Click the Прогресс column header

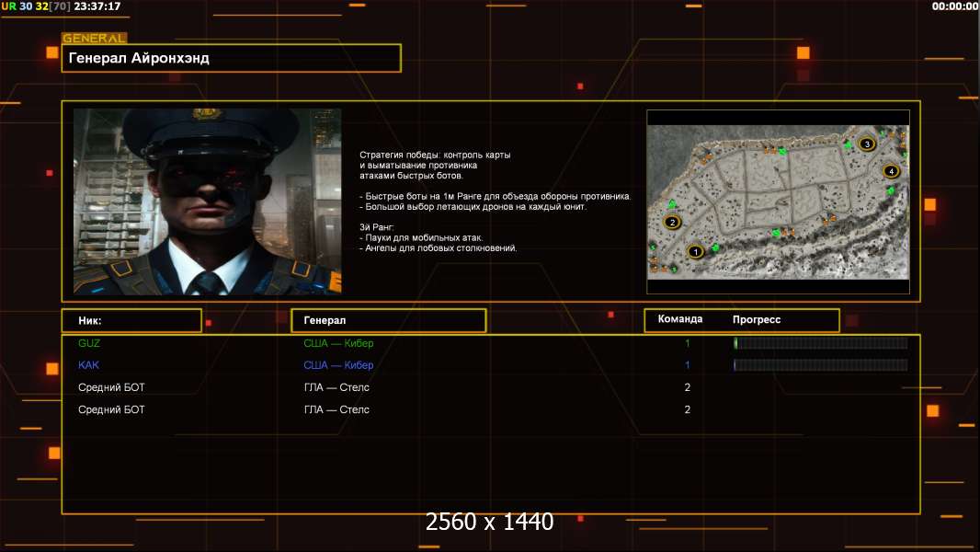757,319
